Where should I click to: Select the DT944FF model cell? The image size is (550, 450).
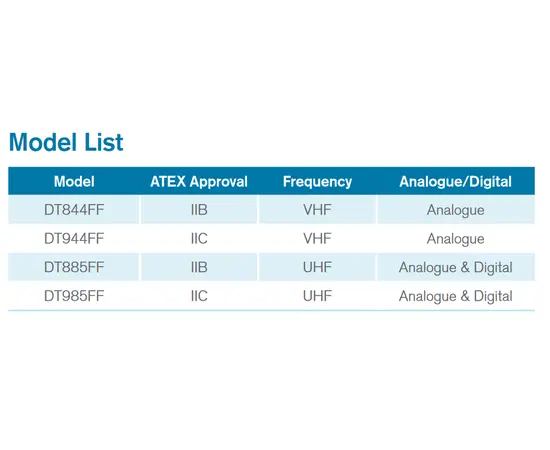tap(74, 239)
